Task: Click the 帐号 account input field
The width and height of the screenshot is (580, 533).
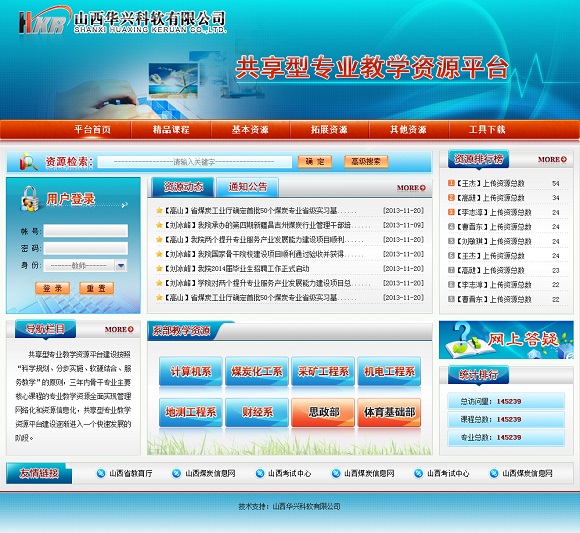Action: [86, 231]
